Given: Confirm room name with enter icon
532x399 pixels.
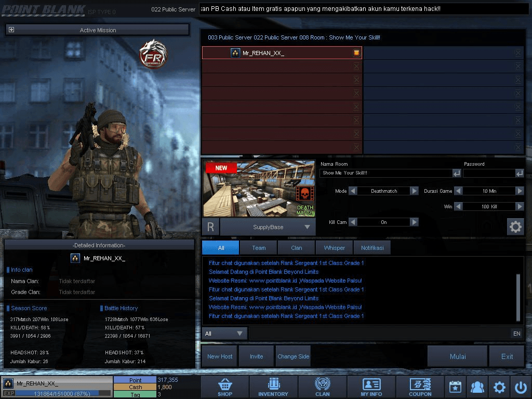Looking at the screenshot, I should [x=457, y=174].
